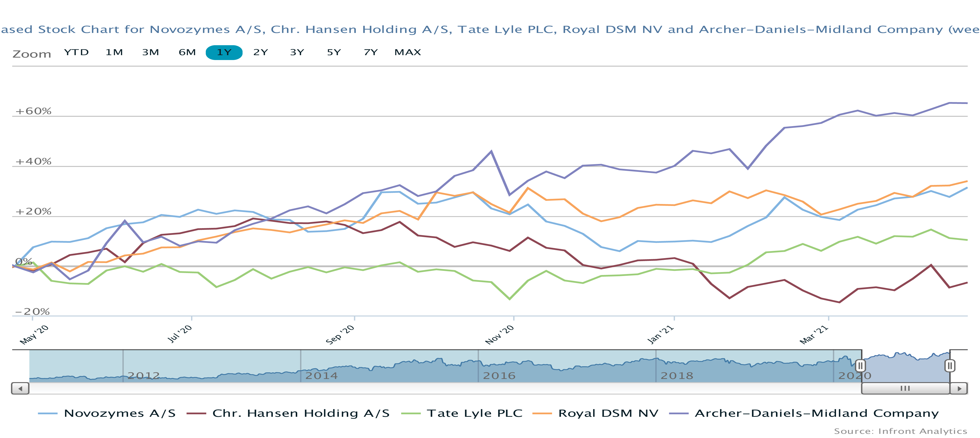This screenshot has height=438, width=980.
Task: Select the YTD zoom range
Action: (76, 52)
